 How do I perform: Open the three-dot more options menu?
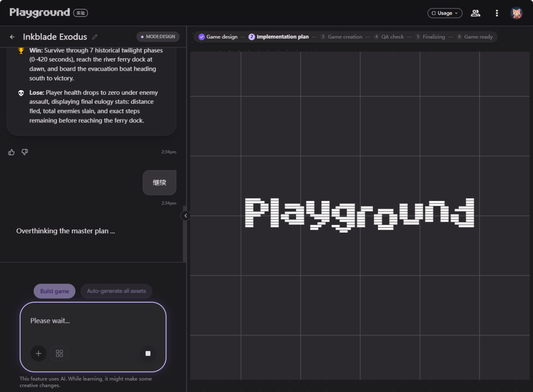[x=496, y=13]
